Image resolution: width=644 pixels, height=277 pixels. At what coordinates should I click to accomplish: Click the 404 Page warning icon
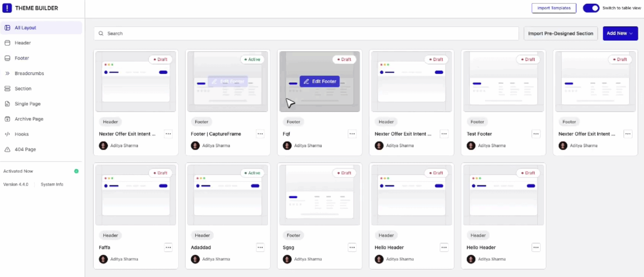point(7,149)
